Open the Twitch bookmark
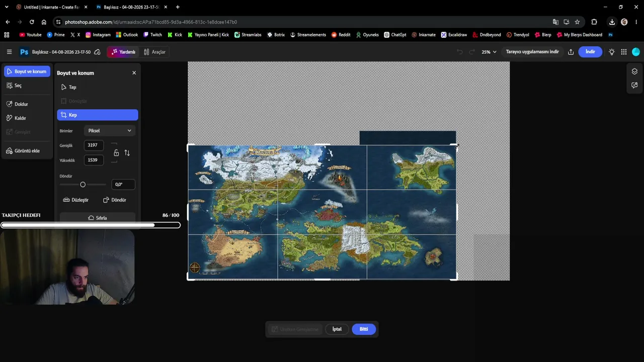The height and width of the screenshot is (362, 644). pos(152,35)
